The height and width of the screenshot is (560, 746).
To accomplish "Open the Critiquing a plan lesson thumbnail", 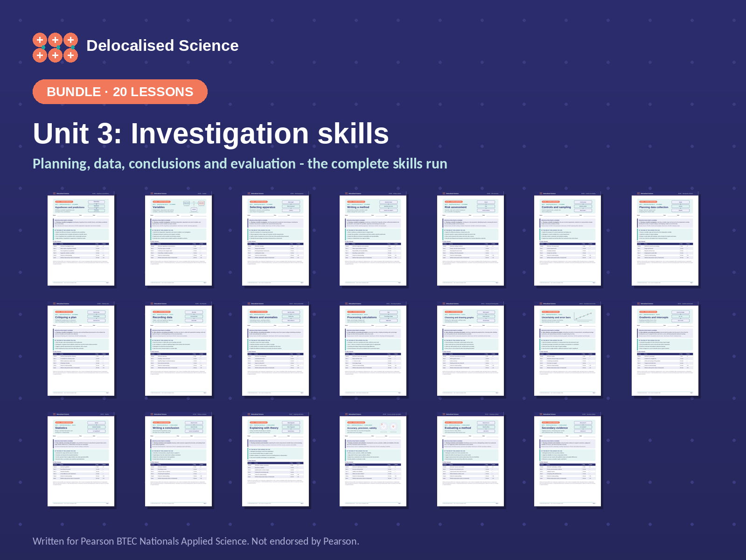I will click(x=81, y=349).
